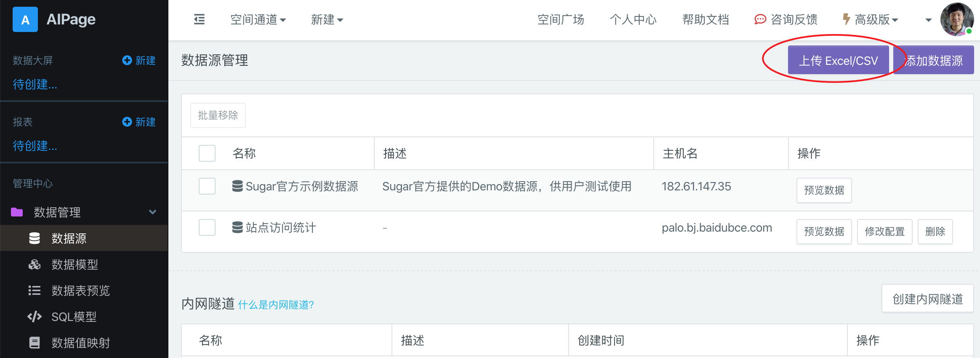Go to 个人中心 in the top menu
The width and height of the screenshot is (980, 358).
[633, 19]
